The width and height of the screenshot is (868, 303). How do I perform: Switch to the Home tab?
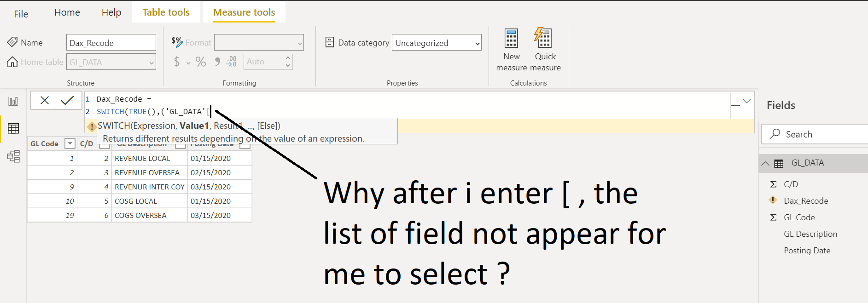pyautogui.click(x=67, y=12)
